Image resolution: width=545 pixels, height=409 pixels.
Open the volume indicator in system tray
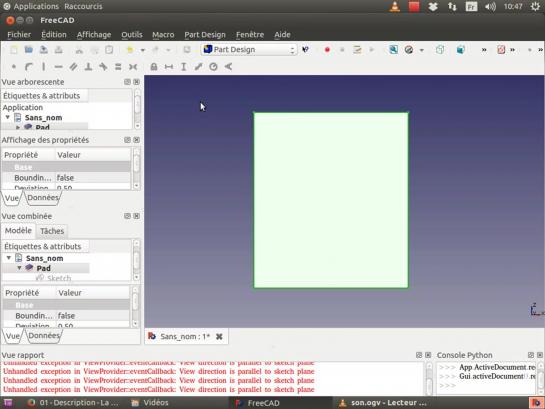tap(490, 7)
